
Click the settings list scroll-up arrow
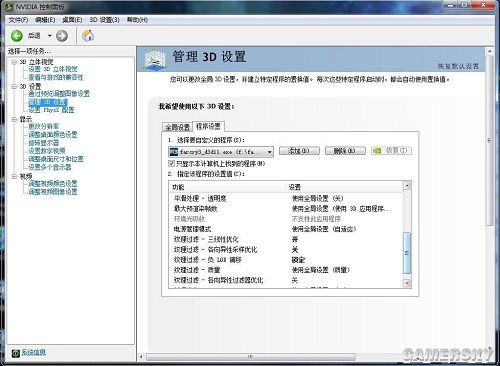pyautogui.click(x=407, y=185)
